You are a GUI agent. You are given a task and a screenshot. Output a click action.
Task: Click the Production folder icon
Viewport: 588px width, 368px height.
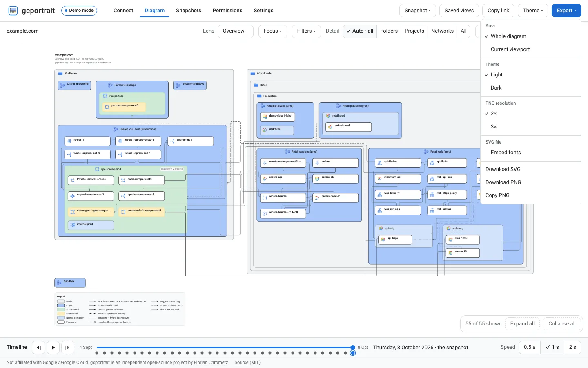(259, 96)
